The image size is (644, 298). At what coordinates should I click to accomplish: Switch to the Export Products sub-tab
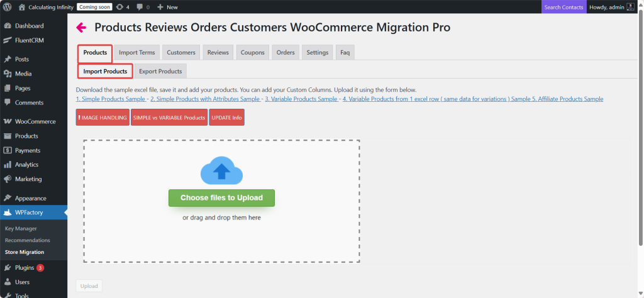click(160, 71)
